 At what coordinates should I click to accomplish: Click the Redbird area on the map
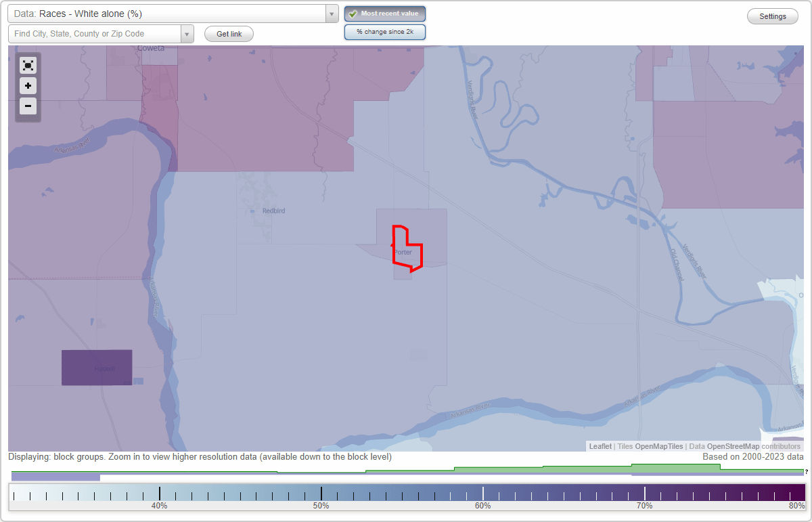(x=273, y=211)
